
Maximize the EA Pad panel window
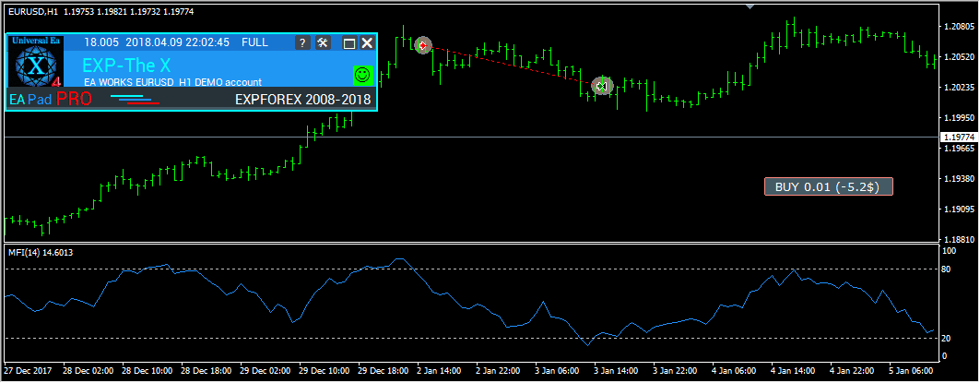pos(348,42)
